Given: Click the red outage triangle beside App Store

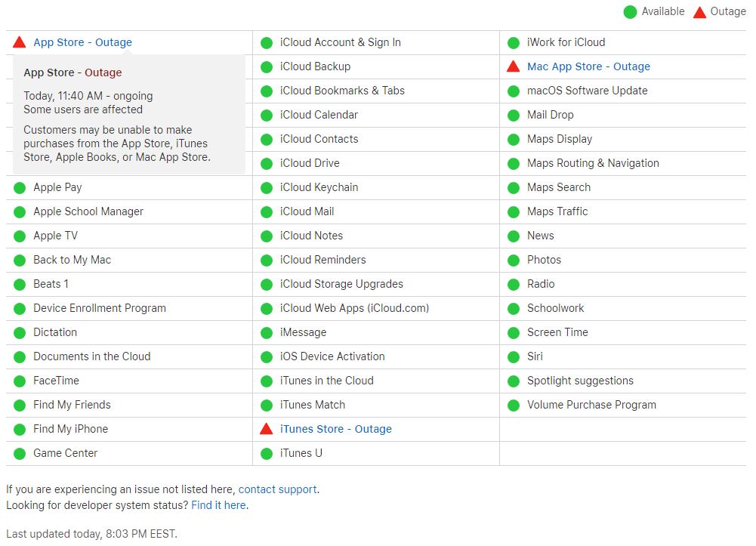Looking at the screenshot, I should (x=20, y=42).
